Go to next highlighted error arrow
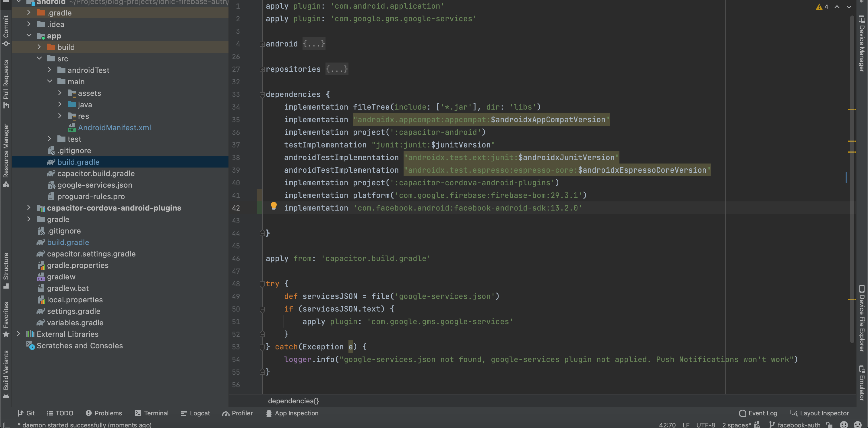The width and height of the screenshot is (868, 428). click(x=849, y=7)
